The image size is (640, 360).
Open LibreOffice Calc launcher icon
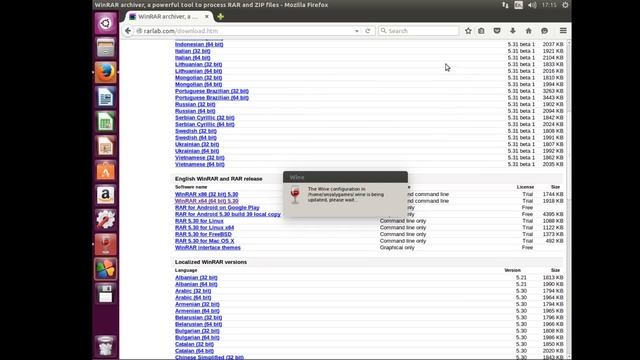pos(106,122)
